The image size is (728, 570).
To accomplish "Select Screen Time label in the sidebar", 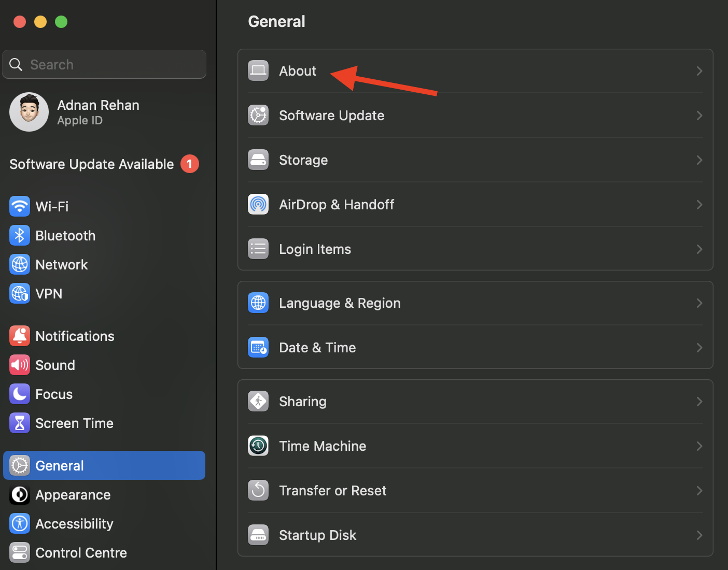I will point(74,423).
